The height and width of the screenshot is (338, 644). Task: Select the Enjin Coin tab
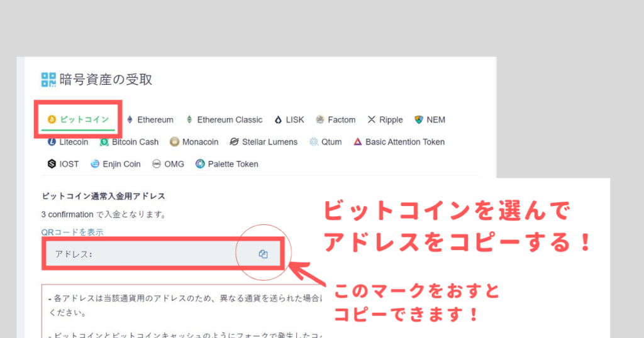116,164
